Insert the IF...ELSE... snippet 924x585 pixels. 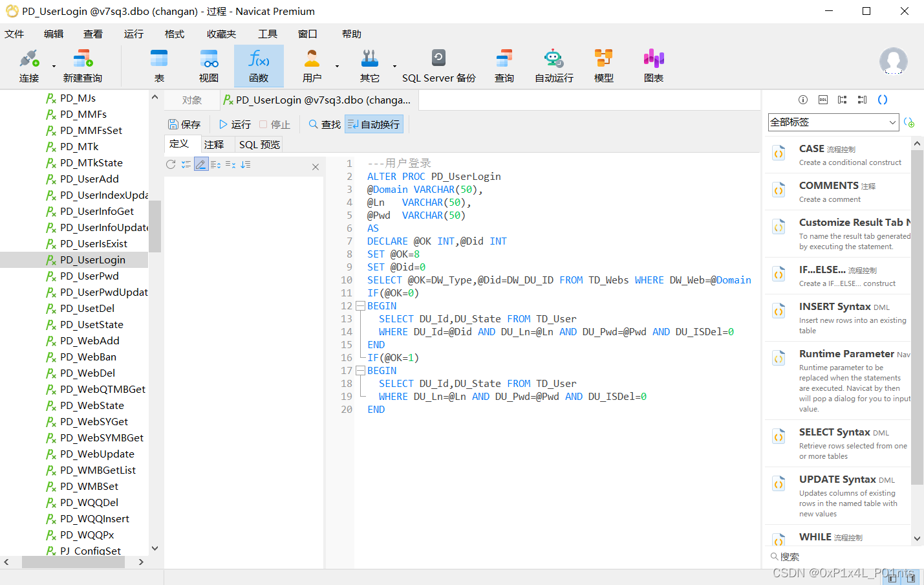pyautogui.click(x=838, y=276)
